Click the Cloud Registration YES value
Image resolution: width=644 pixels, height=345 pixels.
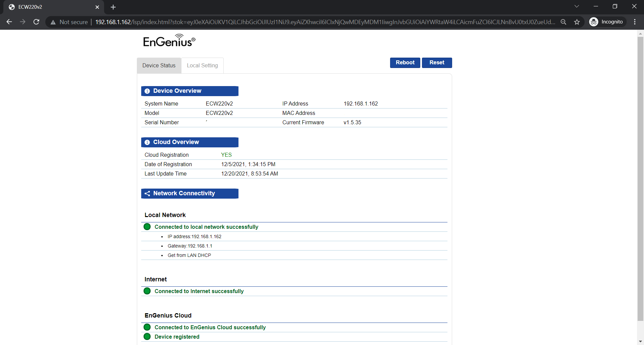point(226,155)
